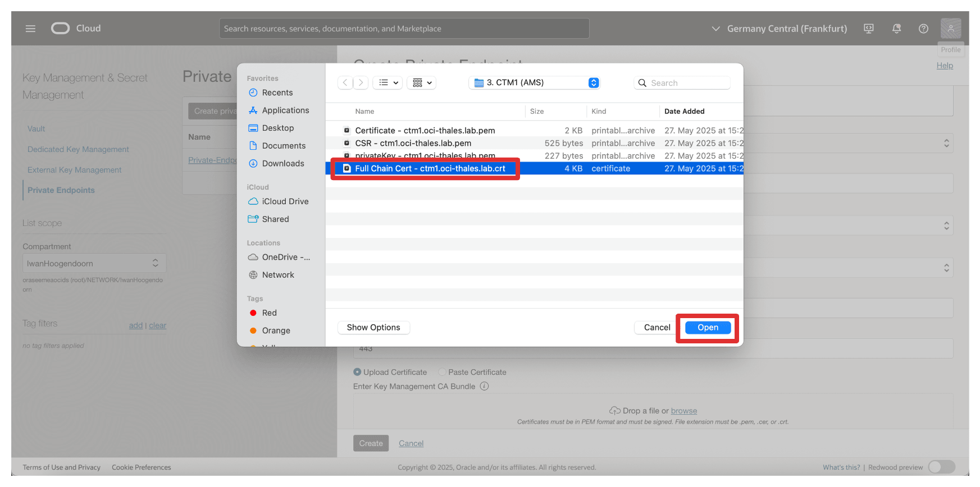This screenshot has width=980, height=487.
Task: Open the icon grouping dropdown
Action: tap(422, 82)
